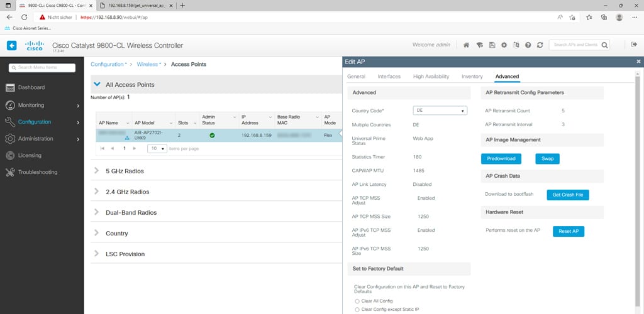Open browser profile avatar

click(619, 17)
